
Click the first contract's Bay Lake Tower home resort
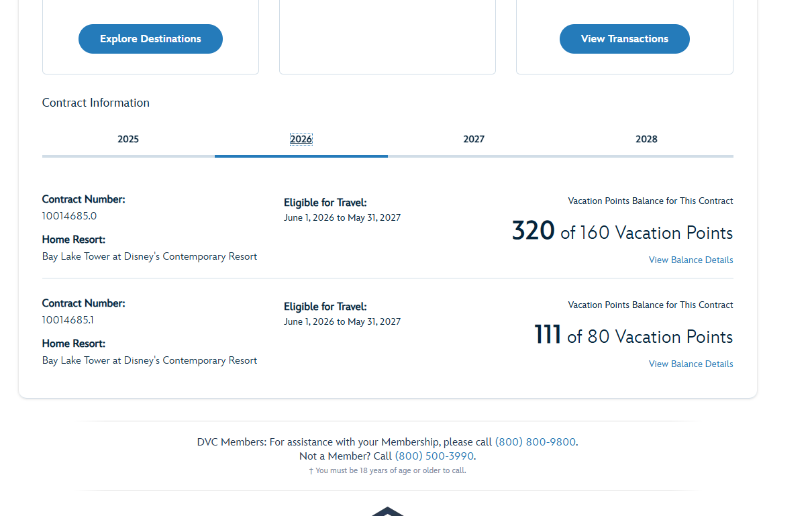150,256
